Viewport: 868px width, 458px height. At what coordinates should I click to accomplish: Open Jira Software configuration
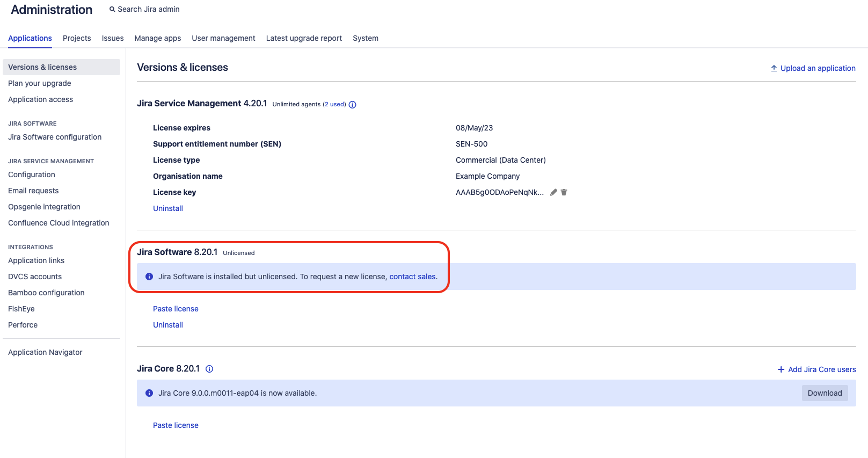point(55,137)
